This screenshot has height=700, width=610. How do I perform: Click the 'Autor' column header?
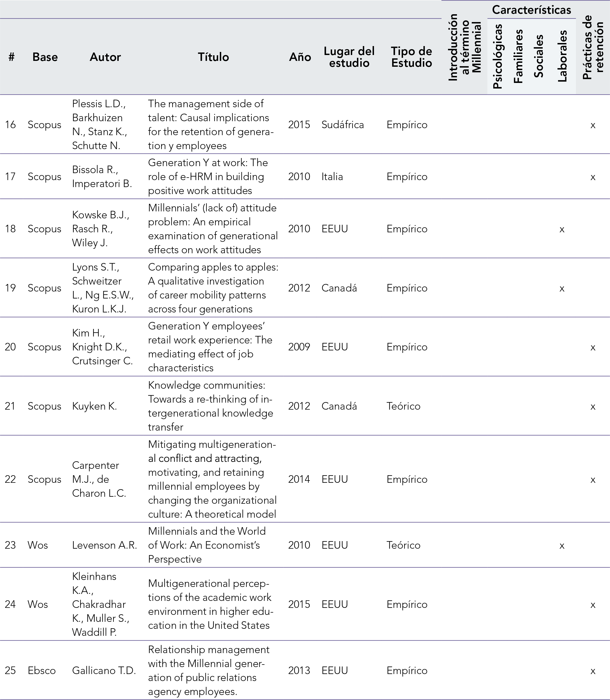105,57
